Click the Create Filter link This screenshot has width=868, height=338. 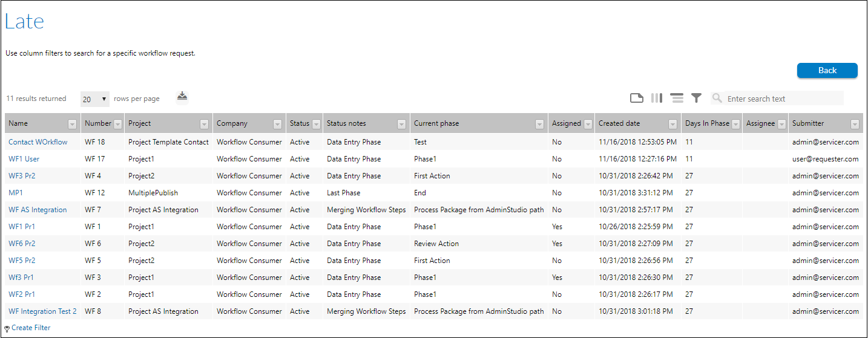click(31, 328)
